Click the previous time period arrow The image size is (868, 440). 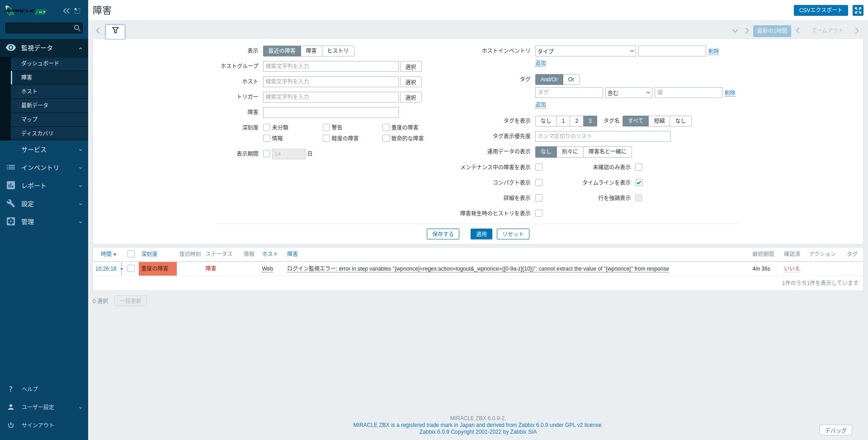pos(797,31)
